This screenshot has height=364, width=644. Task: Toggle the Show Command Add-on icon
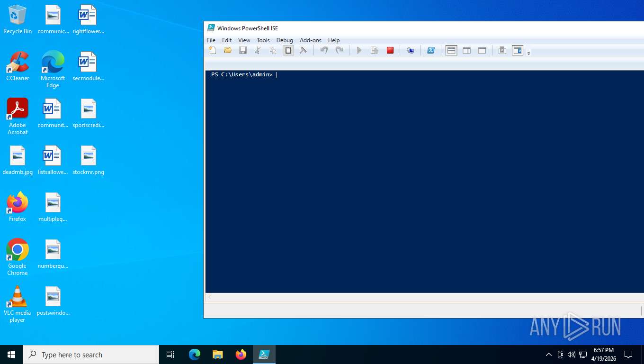click(518, 50)
